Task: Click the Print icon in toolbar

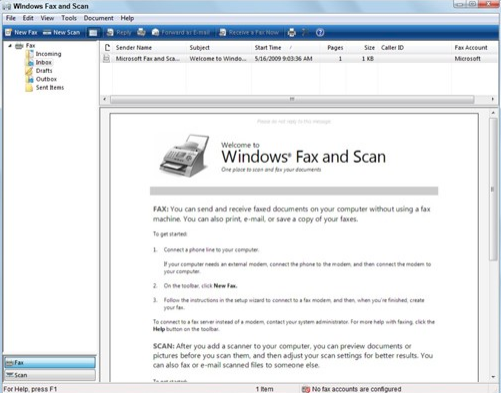Action: (292, 32)
